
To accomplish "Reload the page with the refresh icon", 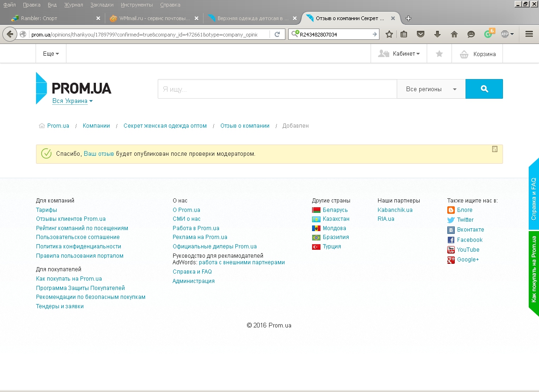I will [277, 34].
